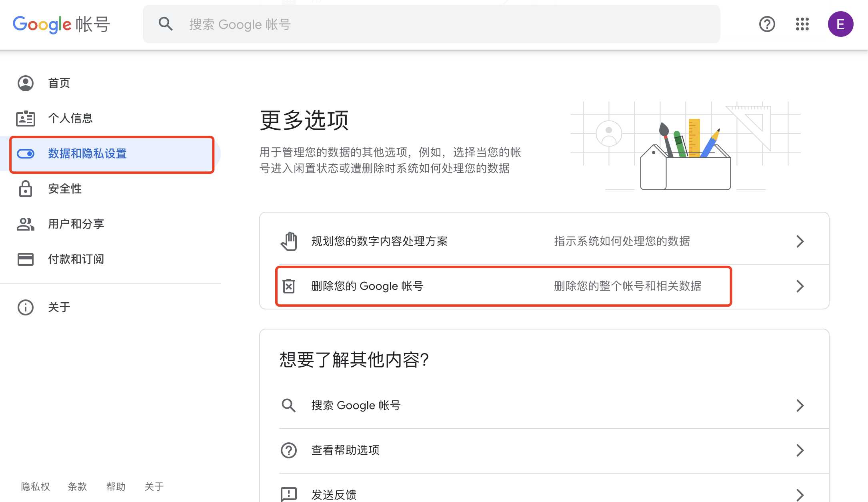Click the hand icon beside 规划您的数字内容处理方案
Image resolution: width=868 pixels, height=502 pixels.
pos(289,241)
